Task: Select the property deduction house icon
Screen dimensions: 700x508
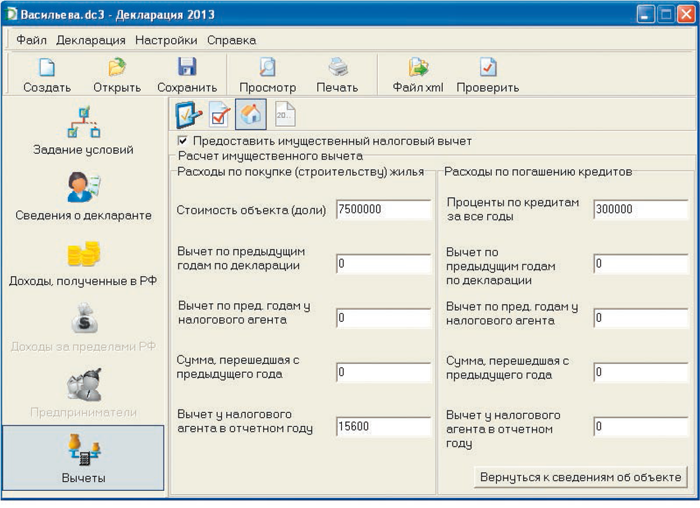Action: pyautogui.click(x=251, y=115)
